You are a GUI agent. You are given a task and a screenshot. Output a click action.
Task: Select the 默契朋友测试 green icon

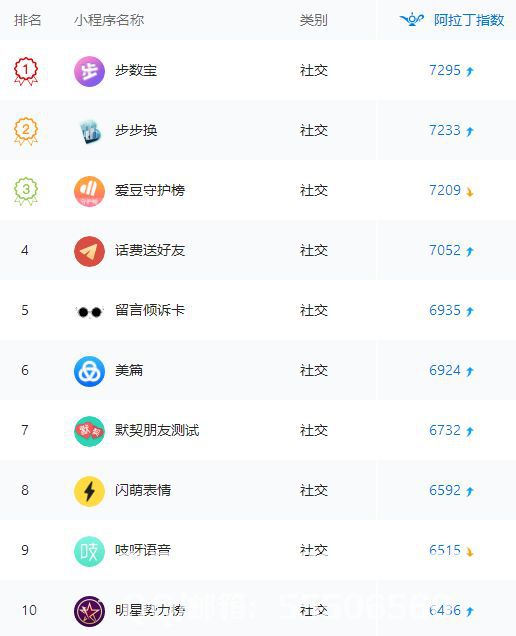coord(89,431)
